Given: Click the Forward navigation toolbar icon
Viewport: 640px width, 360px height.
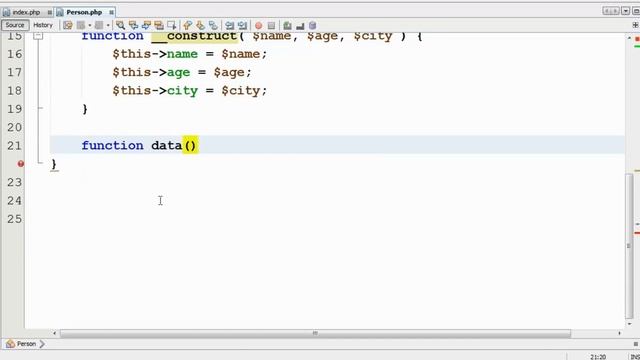Looking at the screenshot, I should (x=99, y=25).
